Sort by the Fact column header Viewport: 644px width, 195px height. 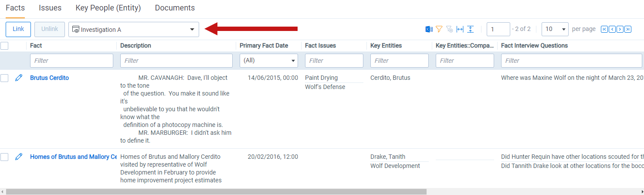coord(36,45)
